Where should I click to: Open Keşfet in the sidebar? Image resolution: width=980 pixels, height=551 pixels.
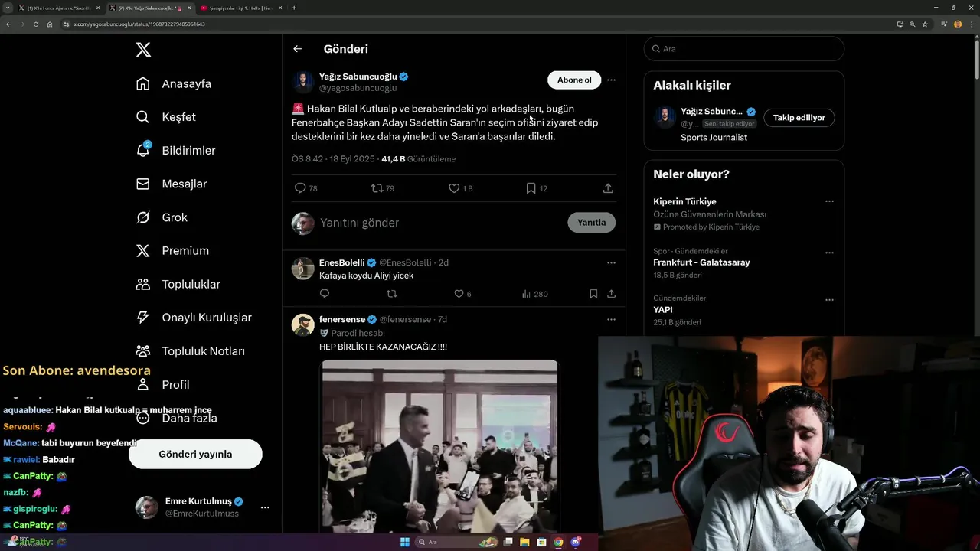click(x=165, y=117)
